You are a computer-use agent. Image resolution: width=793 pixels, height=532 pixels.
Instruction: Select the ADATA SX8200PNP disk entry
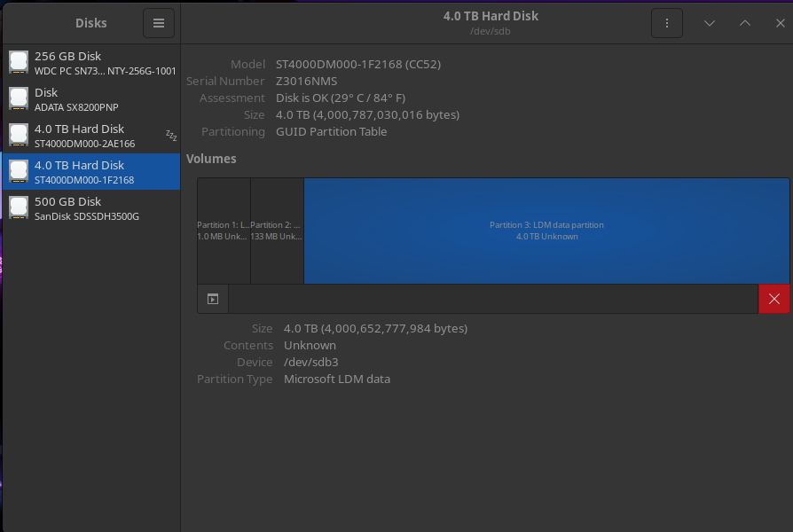pyautogui.click(x=91, y=99)
